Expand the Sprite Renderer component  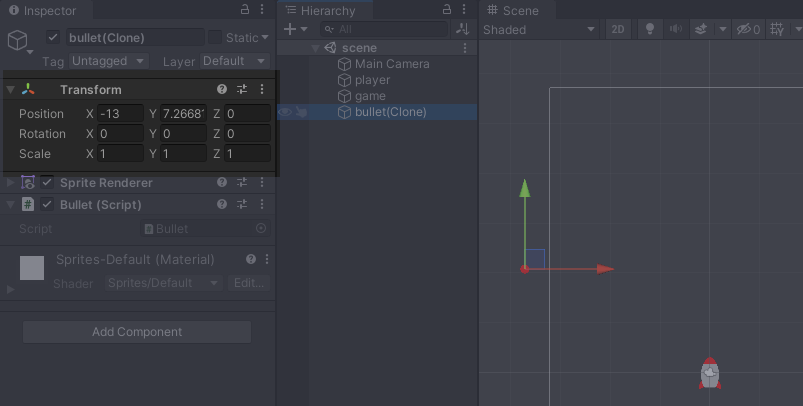point(10,182)
